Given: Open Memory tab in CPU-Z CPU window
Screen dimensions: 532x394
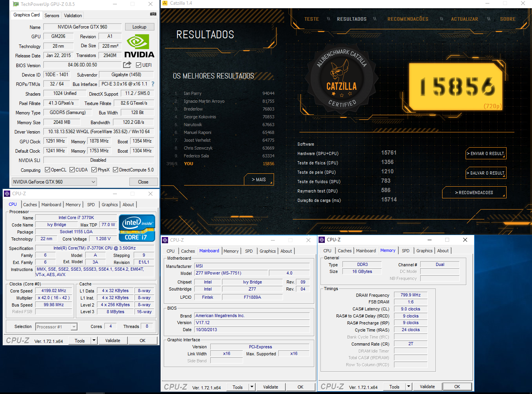Looking at the screenshot, I should tap(73, 205).
